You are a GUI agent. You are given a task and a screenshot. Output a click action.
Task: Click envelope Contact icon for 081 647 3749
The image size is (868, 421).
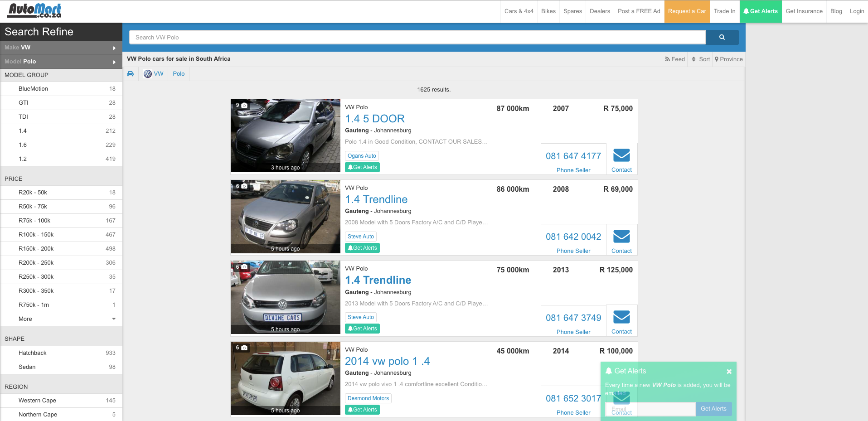621,317
